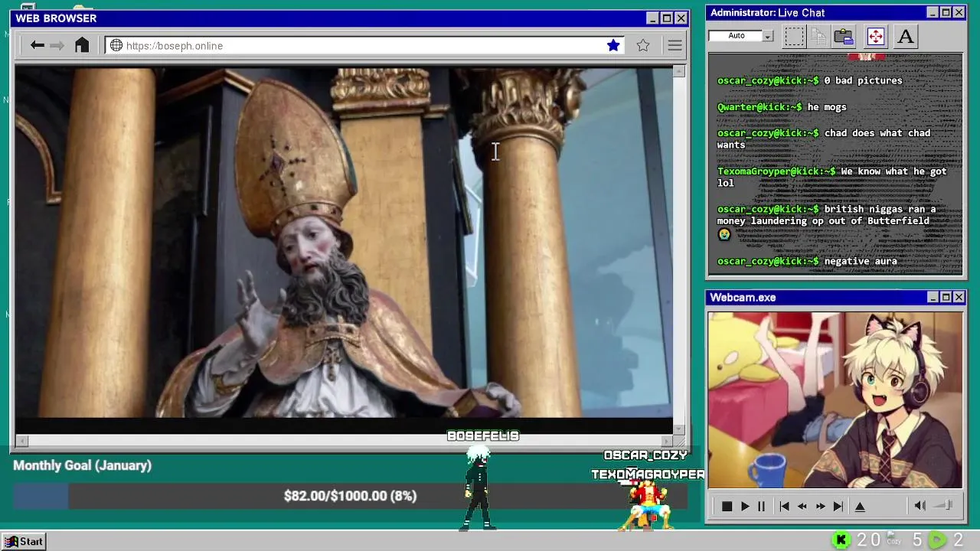Stop playback in Webcam.exe

click(727, 507)
